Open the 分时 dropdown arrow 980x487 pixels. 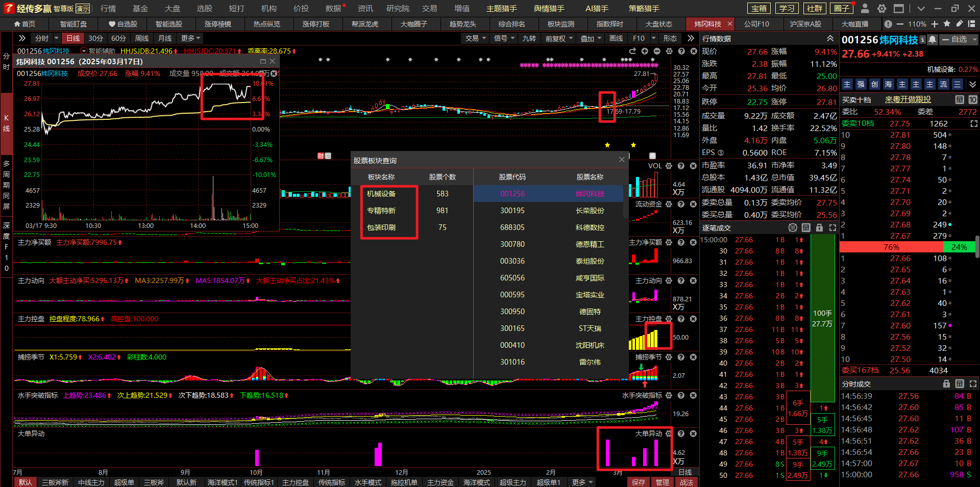point(56,38)
